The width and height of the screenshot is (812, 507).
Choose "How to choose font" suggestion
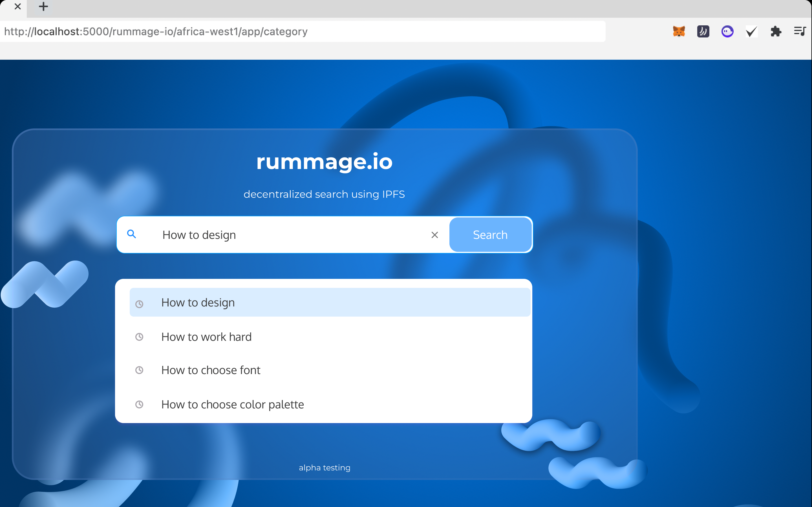tap(211, 370)
